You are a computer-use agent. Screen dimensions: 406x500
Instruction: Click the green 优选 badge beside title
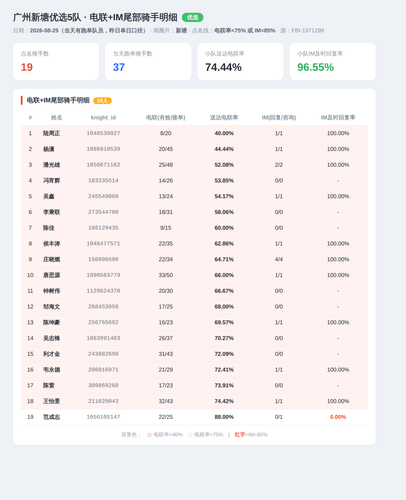click(192, 17)
